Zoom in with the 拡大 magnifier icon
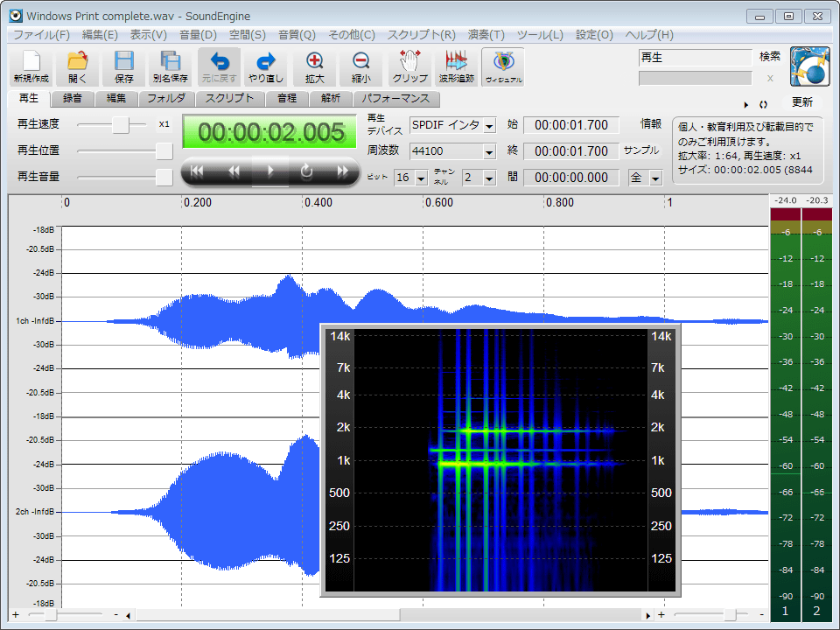 point(314,66)
